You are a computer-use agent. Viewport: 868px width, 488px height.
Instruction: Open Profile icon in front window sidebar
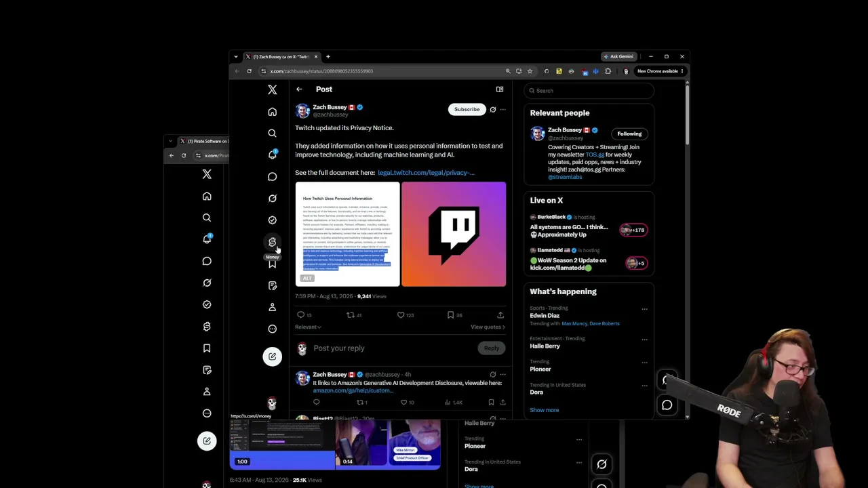coord(272,307)
